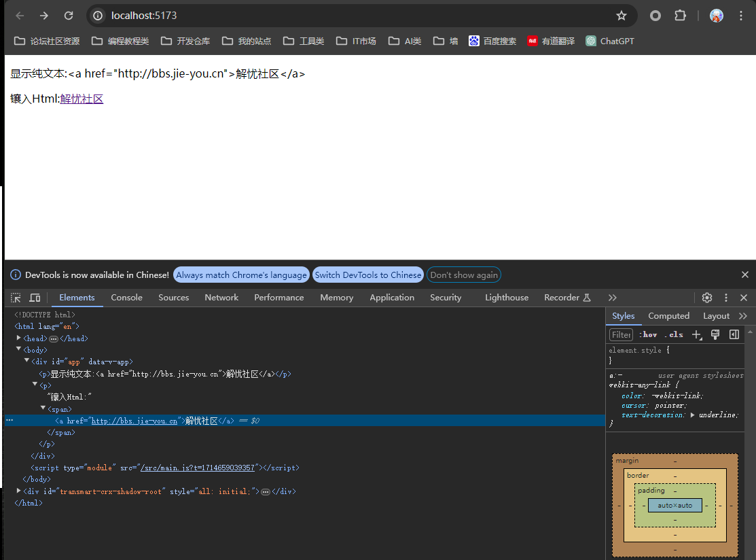Switch to the Elements tab
This screenshot has width=756, height=560.
click(x=77, y=298)
